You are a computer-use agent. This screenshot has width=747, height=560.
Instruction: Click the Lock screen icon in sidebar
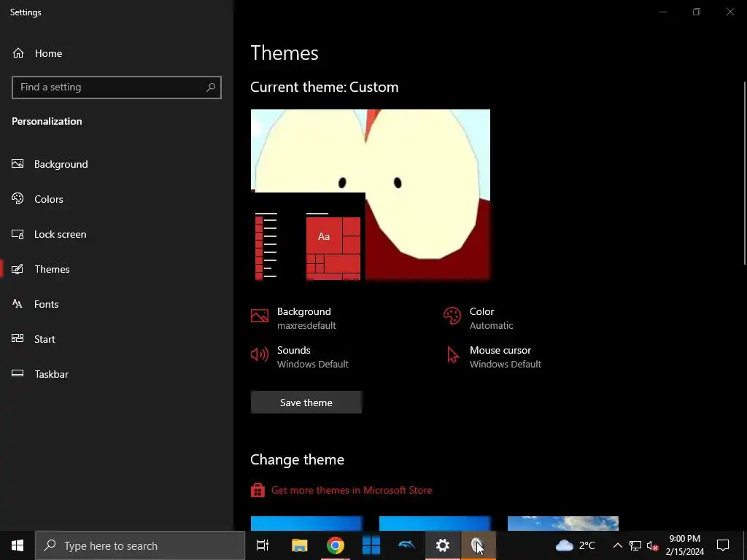(18, 234)
